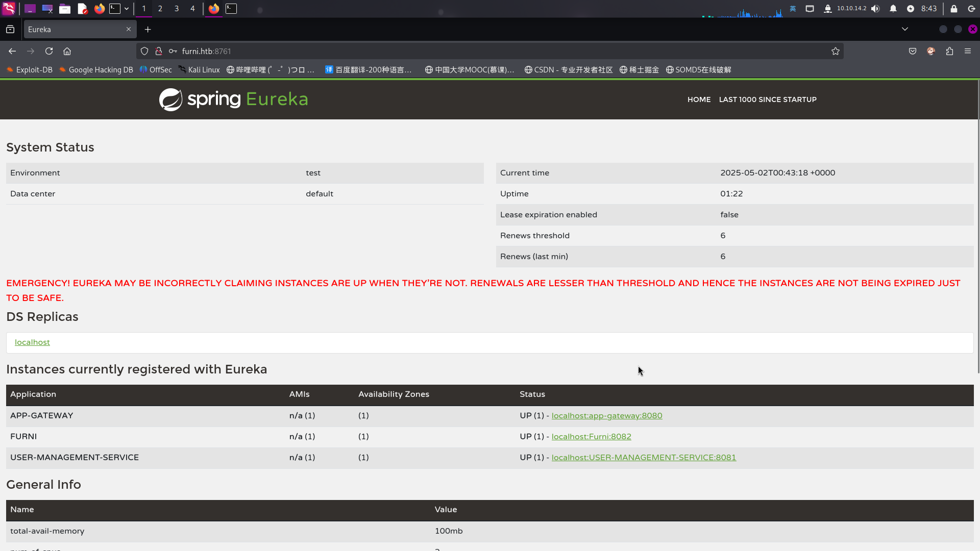Expand the list all tabs chevron
Screen dimensions: 980x551
click(x=905, y=29)
